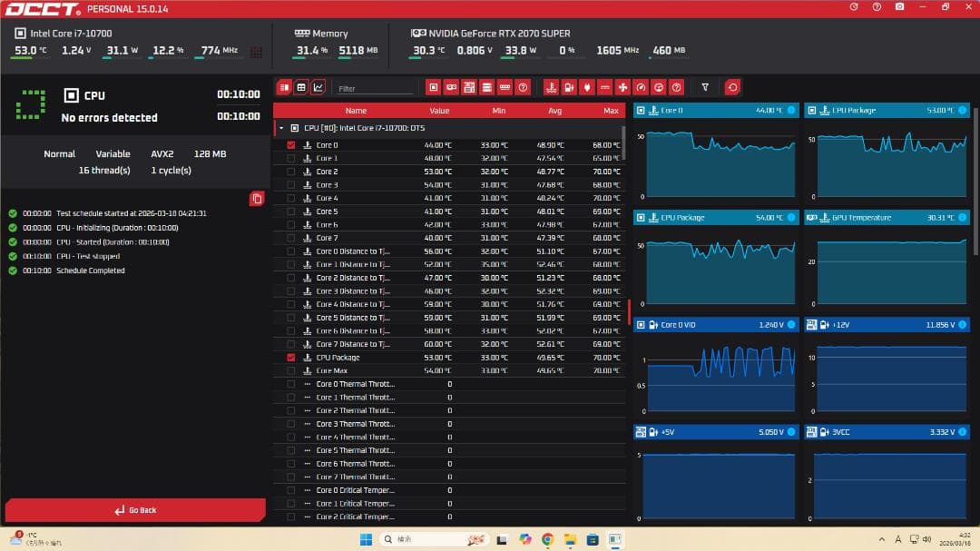The width and height of the screenshot is (980, 551).
Task: Toggle blue dot on +12V graph
Action: [x=963, y=325]
